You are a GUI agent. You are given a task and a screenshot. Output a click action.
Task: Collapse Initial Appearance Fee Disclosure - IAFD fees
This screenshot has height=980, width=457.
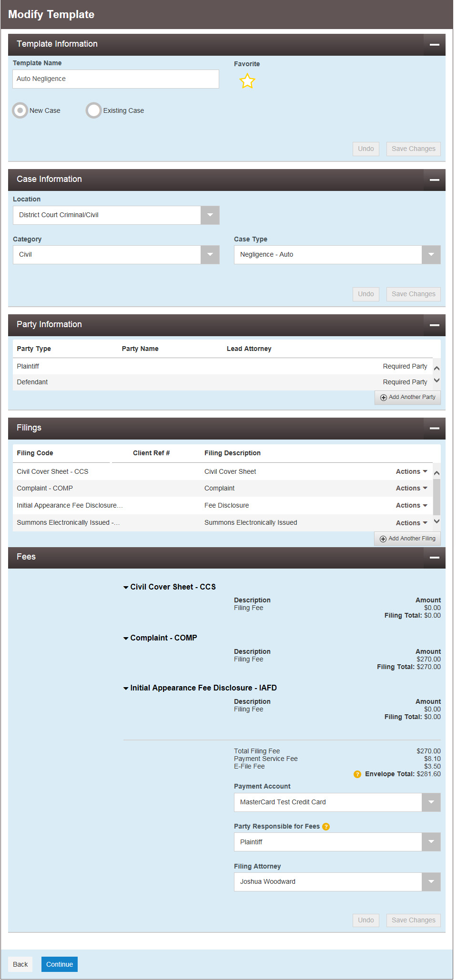(x=126, y=689)
